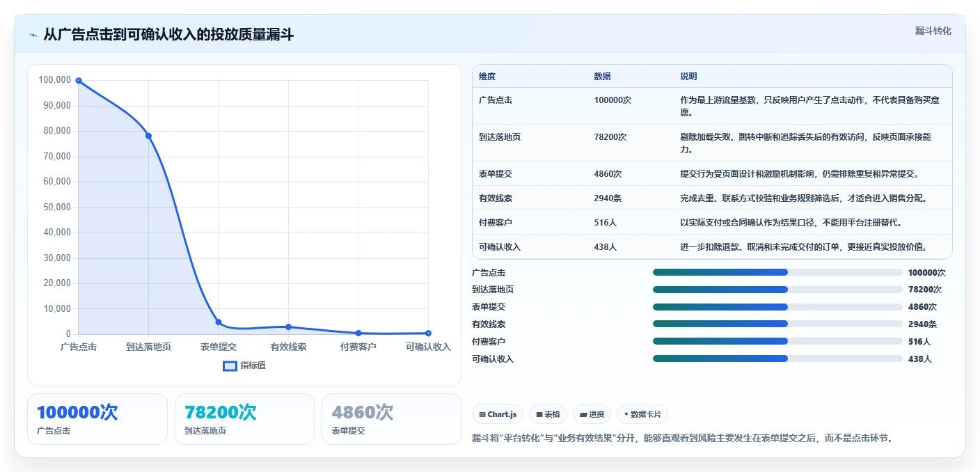Click the 有效线索 progress bar
This screenshot has height=472, width=980.
(777, 324)
